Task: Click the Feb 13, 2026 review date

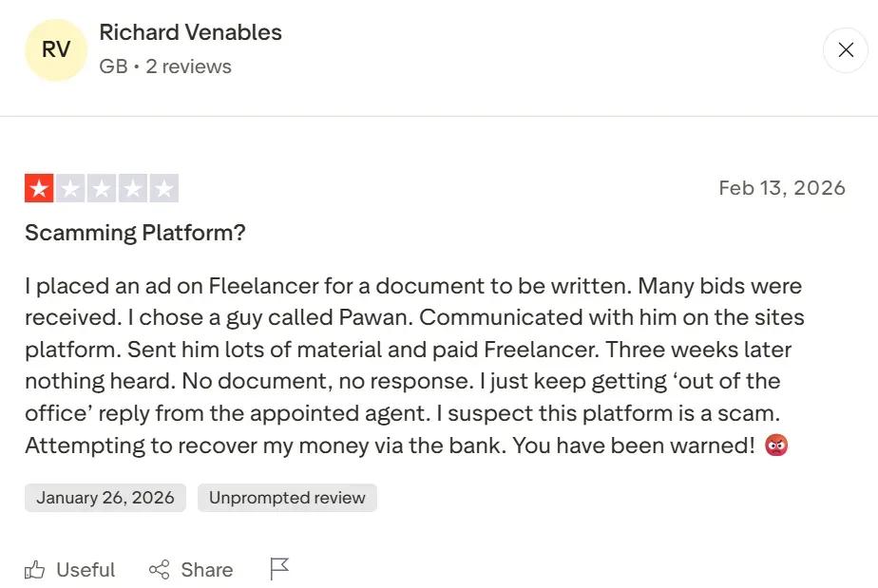Action: 781,187
